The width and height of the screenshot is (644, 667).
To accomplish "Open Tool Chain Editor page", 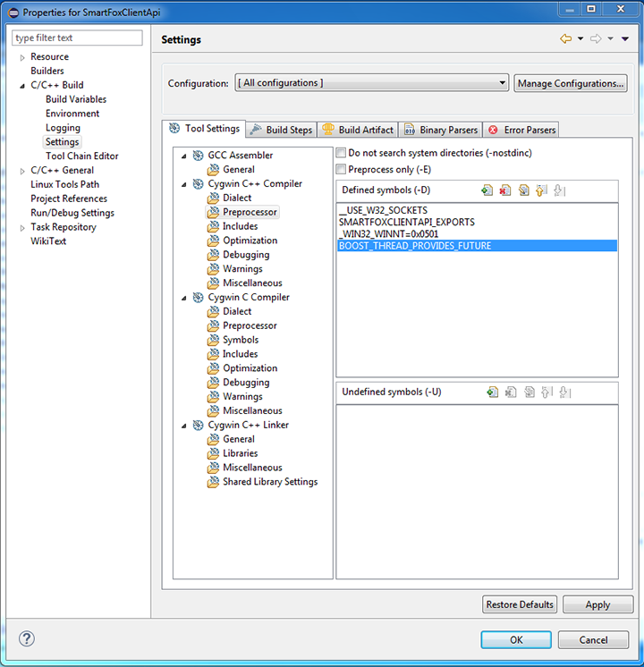I will coord(81,156).
